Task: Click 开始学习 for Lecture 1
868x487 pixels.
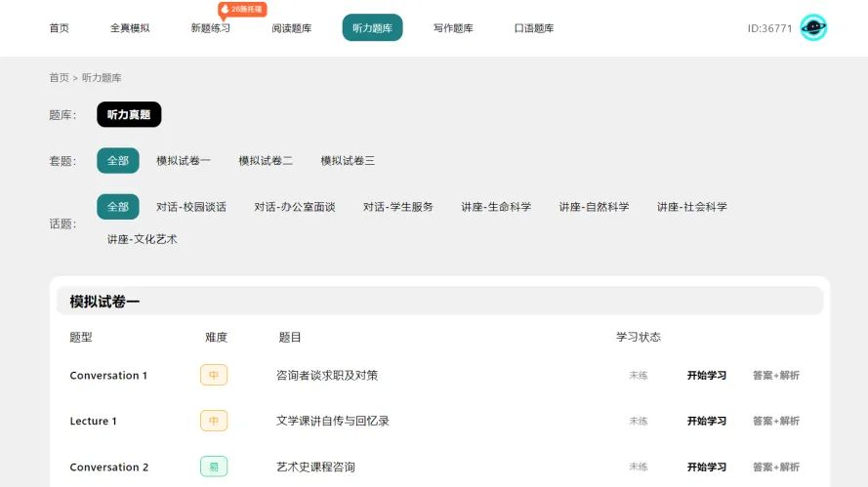Action: (x=707, y=422)
